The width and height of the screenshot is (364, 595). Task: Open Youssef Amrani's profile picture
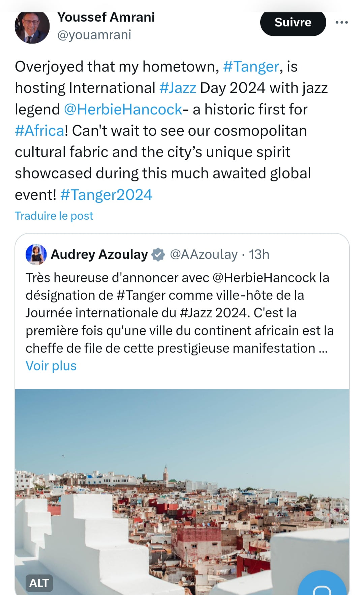point(32,27)
